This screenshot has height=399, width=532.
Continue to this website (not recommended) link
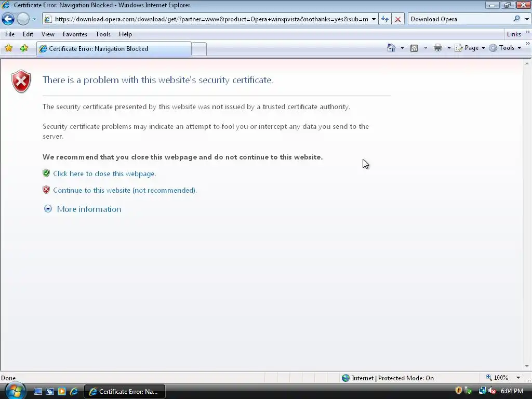point(125,190)
